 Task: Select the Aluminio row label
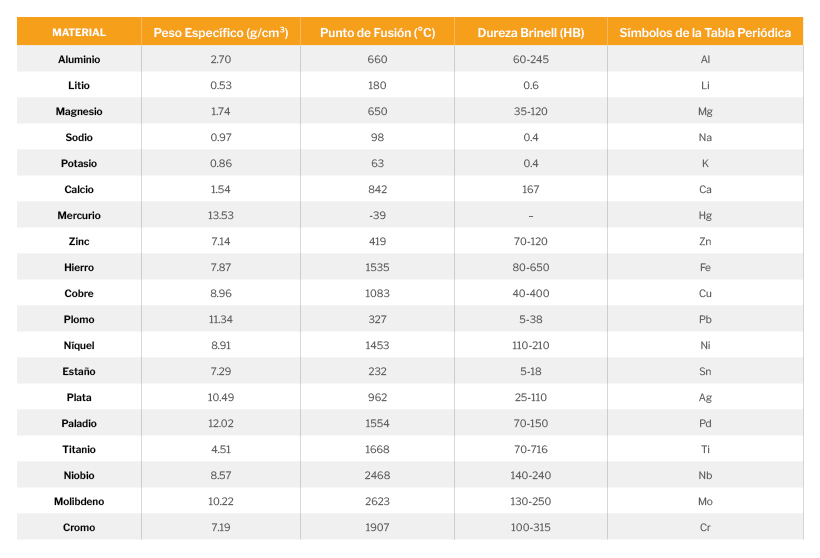coord(79,60)
